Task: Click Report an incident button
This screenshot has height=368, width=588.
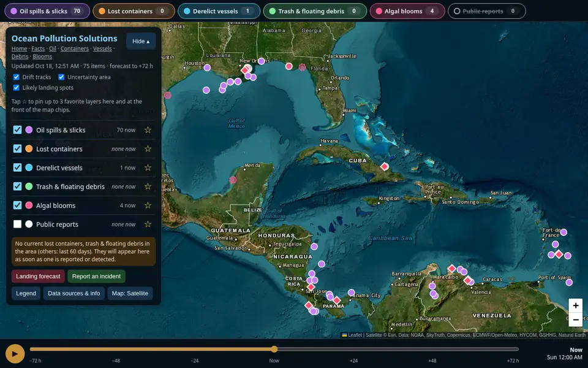Action: [96, 277]
